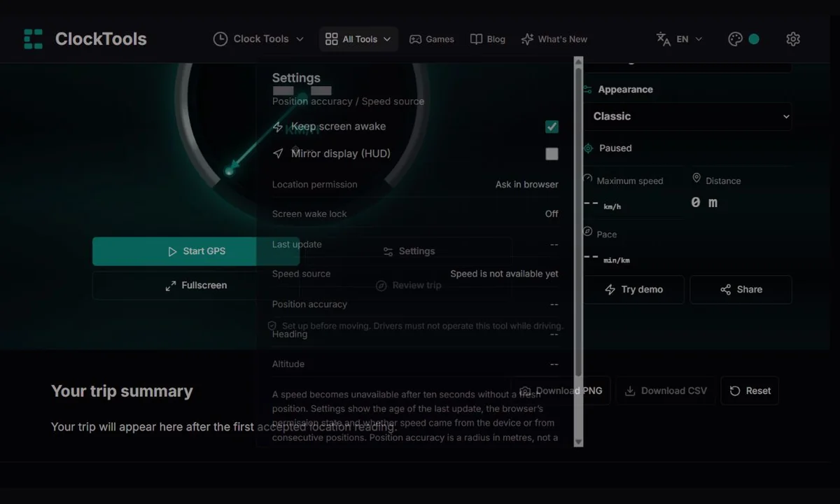840x504 pixels.
Task: Expand the All Tools menu
Action: [x=358, y=39]
